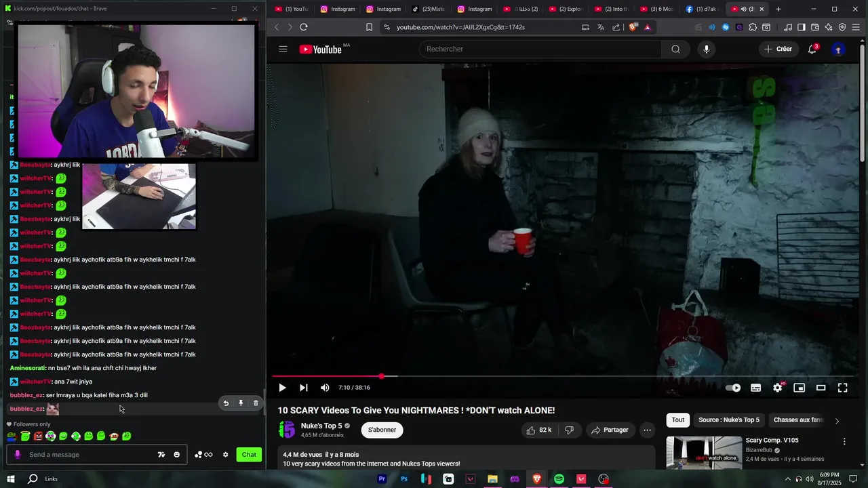
Task: Reply to the bubblez_ez message
Action: [226, 403]
